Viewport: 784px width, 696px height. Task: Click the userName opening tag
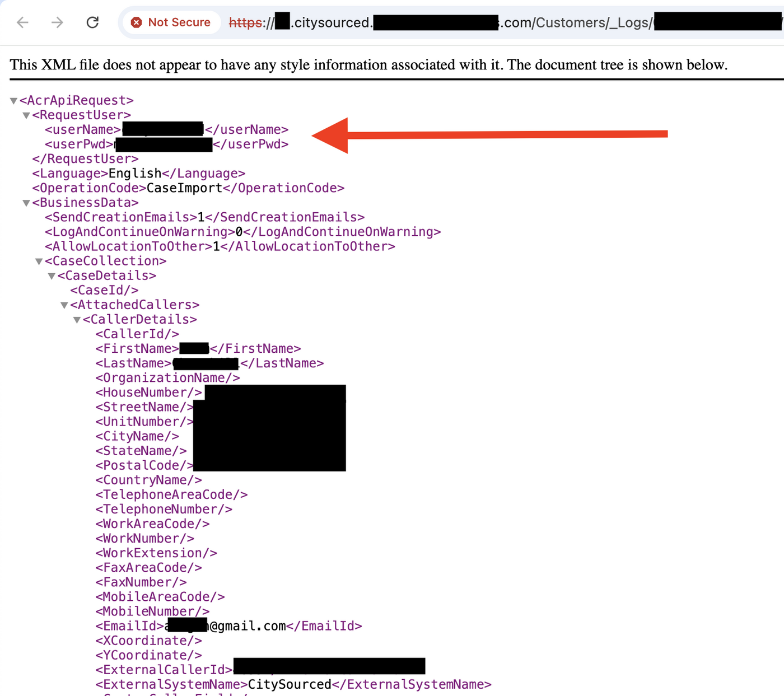83,130
